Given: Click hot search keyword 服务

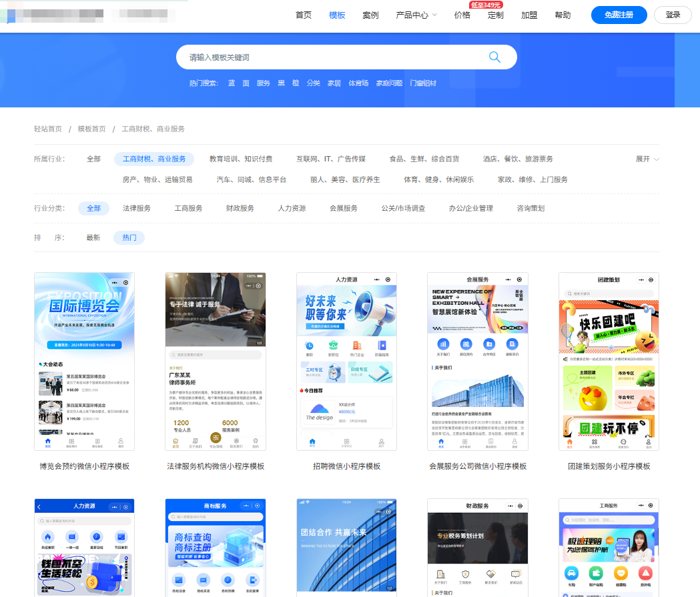Looking at the screenshot, I should click(x=264, y=83).
